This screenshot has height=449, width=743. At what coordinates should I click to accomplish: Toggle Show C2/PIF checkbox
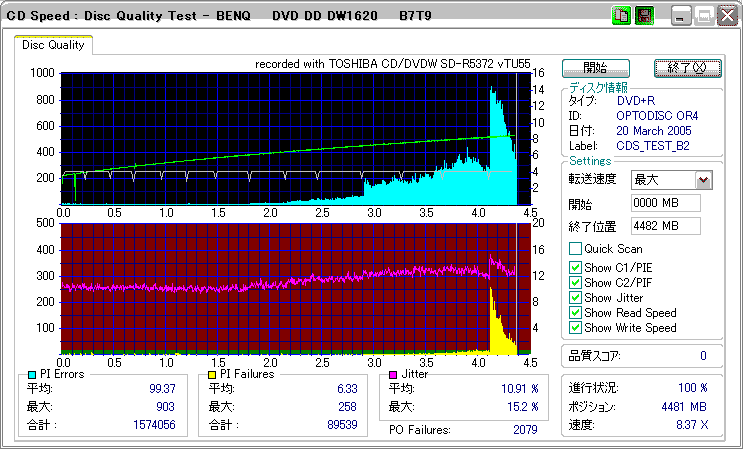coord(575,283)
